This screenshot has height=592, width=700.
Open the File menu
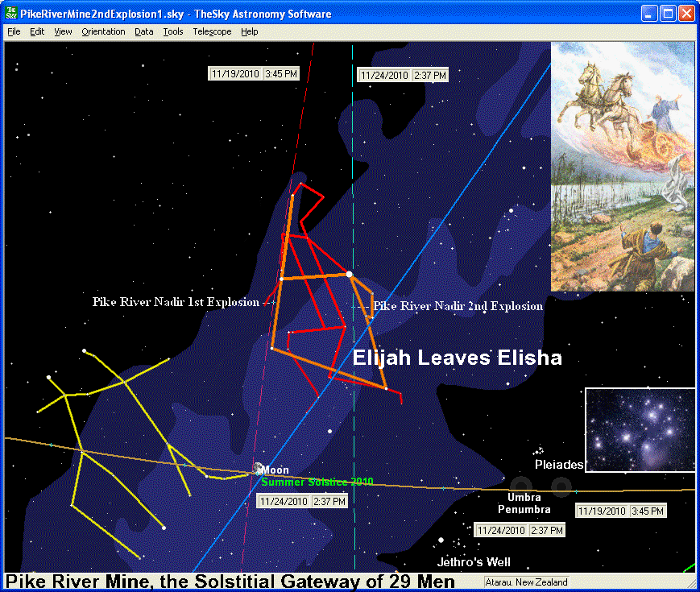click(14, 31)
